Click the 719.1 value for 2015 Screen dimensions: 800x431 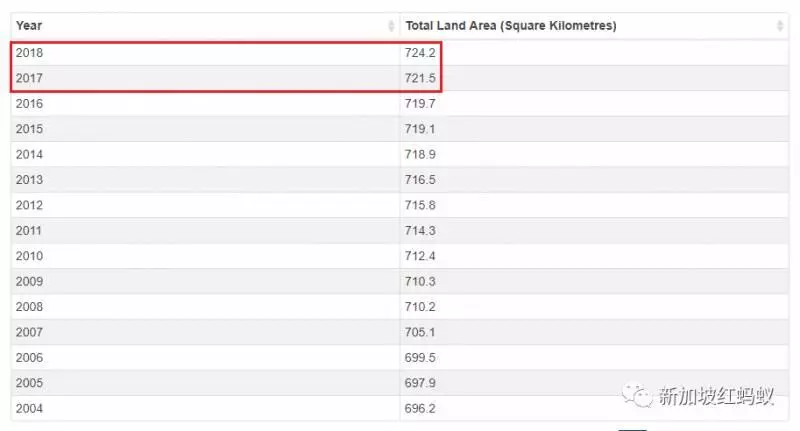420,129
